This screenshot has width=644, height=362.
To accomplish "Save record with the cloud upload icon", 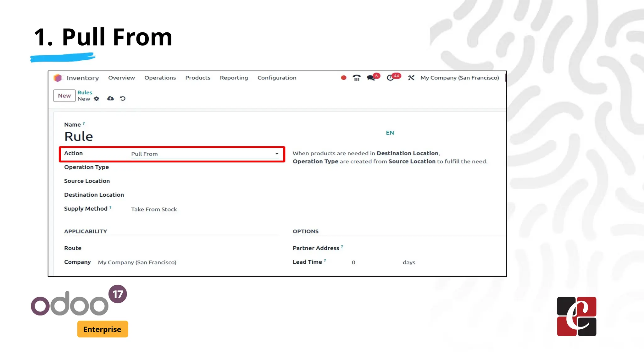I will point(110,99).
